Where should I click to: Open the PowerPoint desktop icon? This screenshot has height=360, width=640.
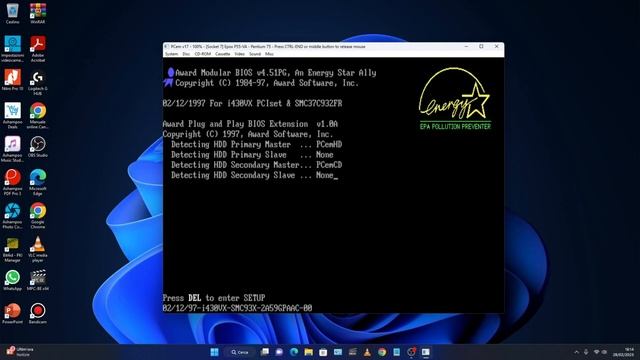(x=13, y=313)
